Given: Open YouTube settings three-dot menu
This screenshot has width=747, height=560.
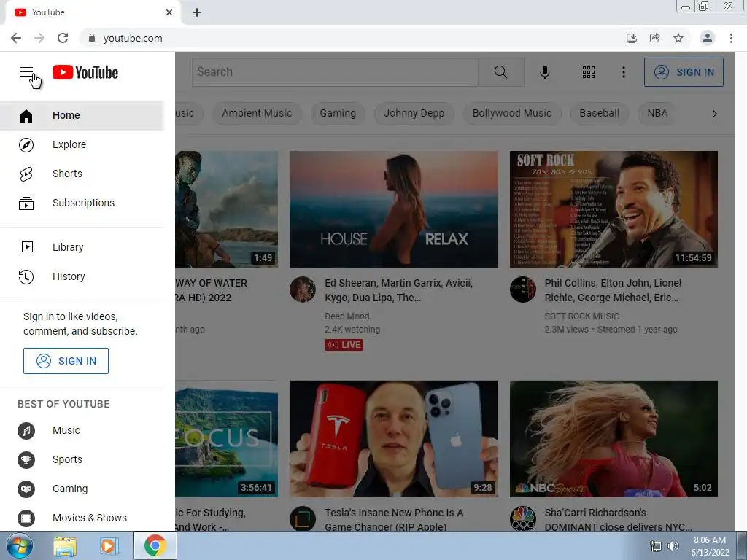Looking at the screenshot, I should tap(623, 72).
